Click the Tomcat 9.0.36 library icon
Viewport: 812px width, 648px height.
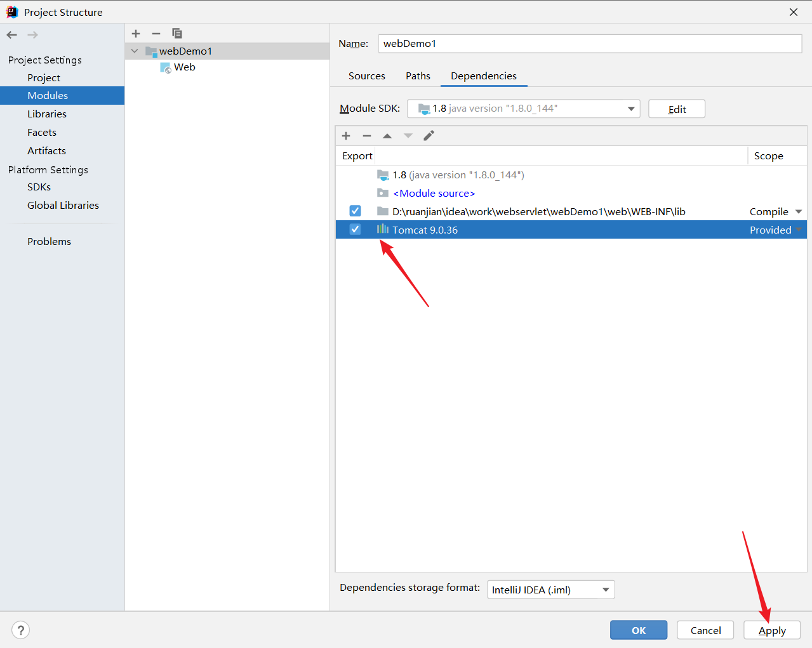pyautogui.click(x=383, y=229)
